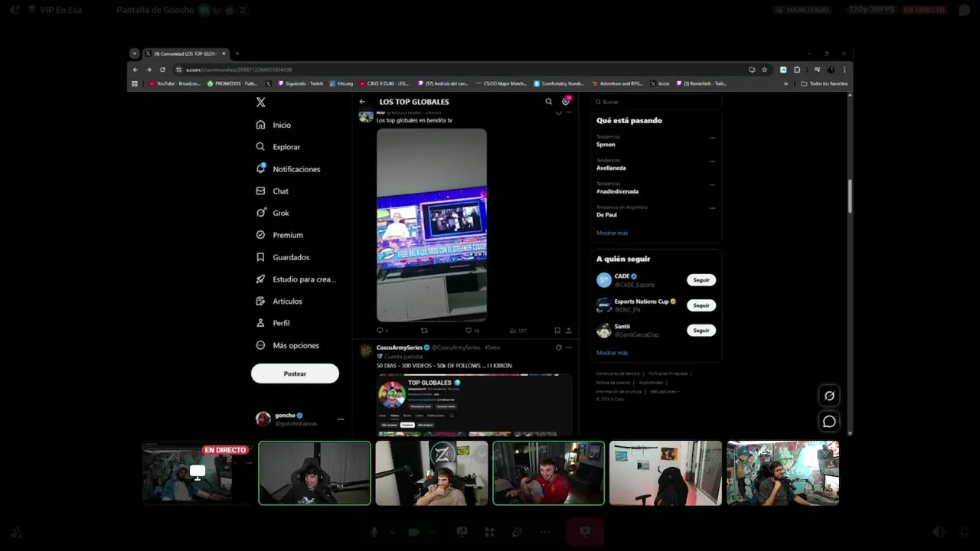Follow the Santii account
The image size is (980, 551).
(701, 331)
